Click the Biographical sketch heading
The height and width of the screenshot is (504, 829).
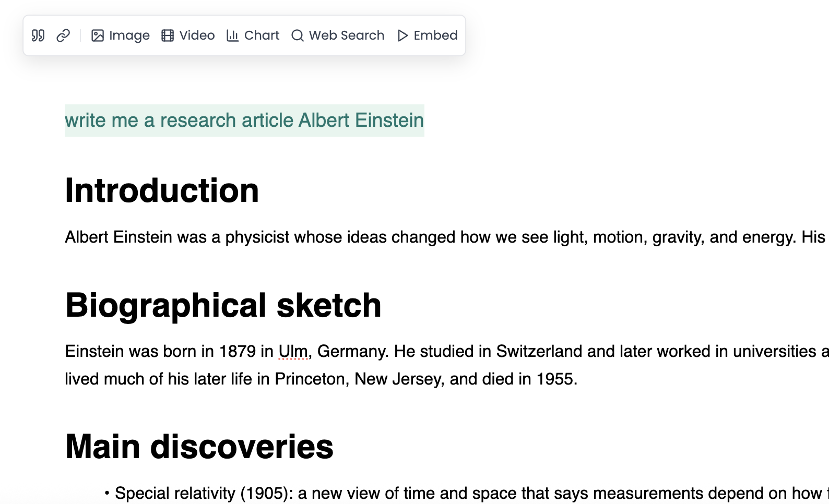[222, 305]
